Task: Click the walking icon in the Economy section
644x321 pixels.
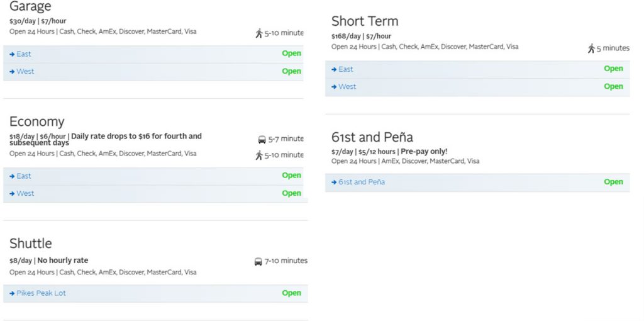Action: coord(258,155)
